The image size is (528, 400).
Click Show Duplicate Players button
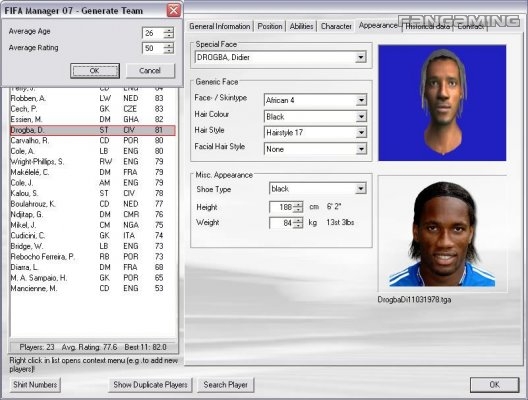150,385
